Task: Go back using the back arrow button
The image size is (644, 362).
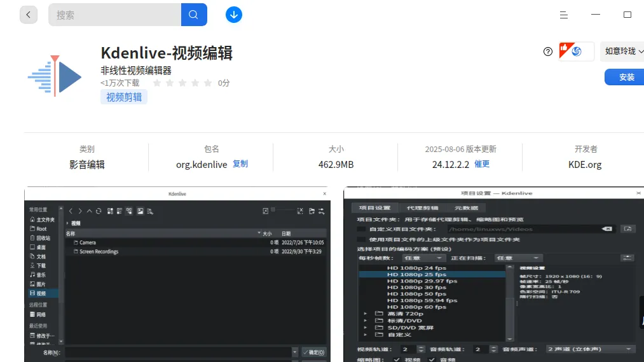Action: click(29, 15)
